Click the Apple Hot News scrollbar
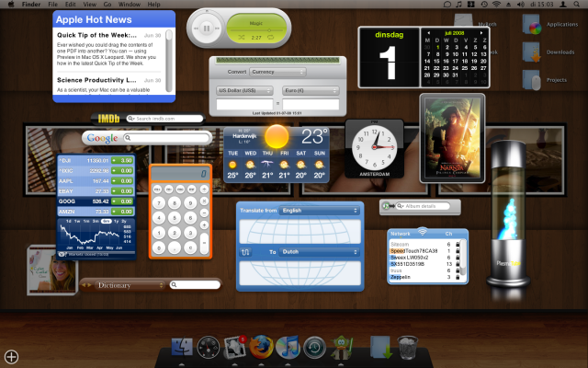588x368 pixels. pos(169,61)
